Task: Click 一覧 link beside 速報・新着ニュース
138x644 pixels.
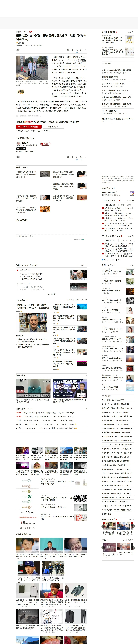Action: 86,409
